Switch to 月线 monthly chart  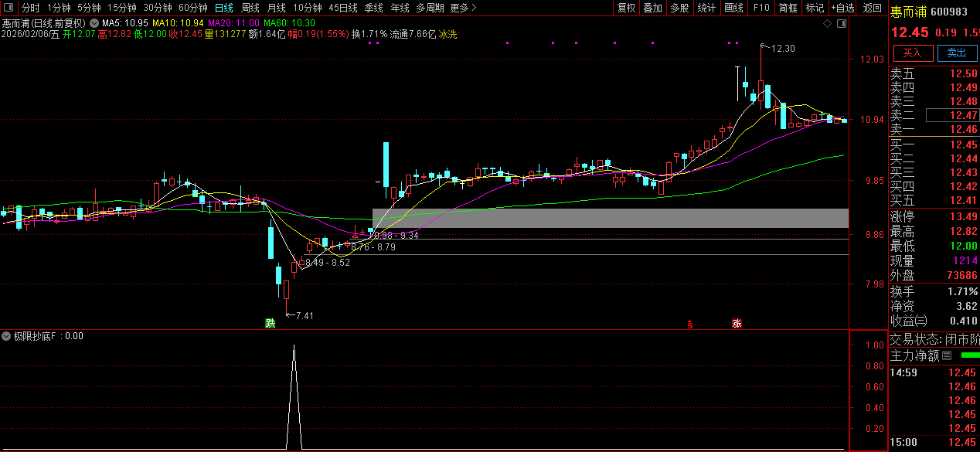[276, 8]
